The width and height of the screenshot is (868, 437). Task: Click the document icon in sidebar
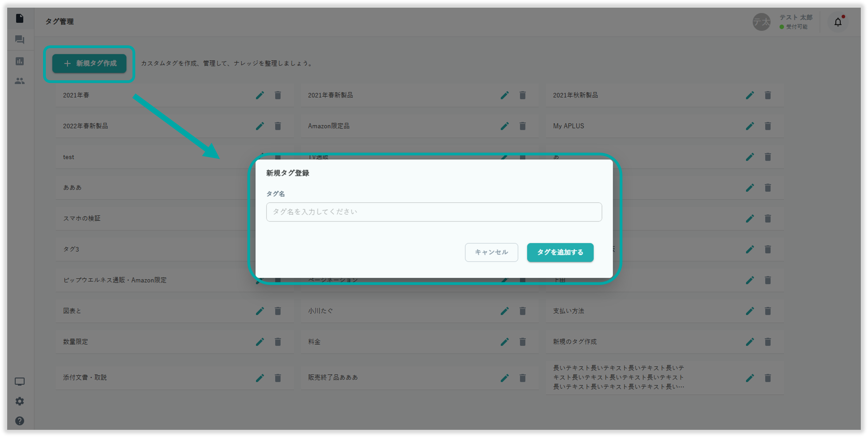(x=20, y=18)
